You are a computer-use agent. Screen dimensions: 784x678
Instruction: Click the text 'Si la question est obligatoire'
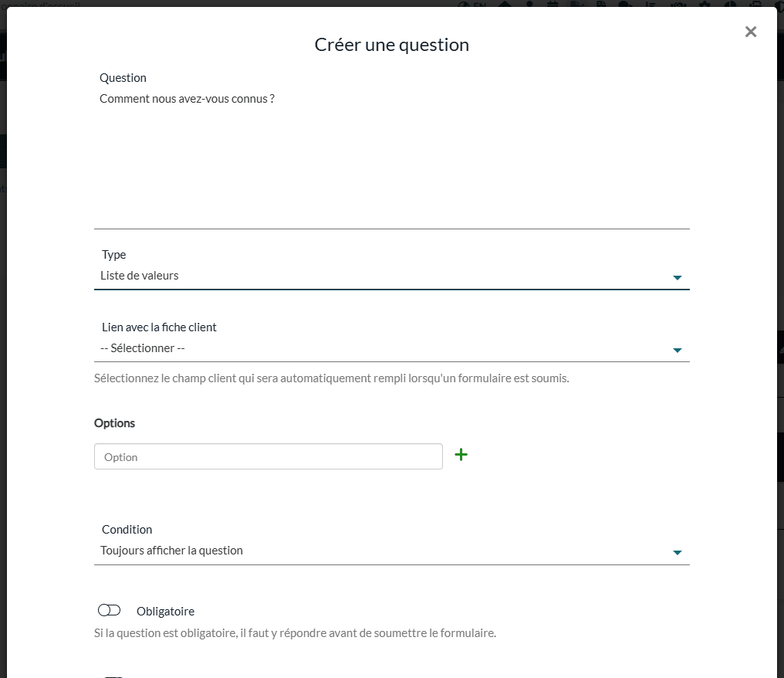tap(295, 633)
